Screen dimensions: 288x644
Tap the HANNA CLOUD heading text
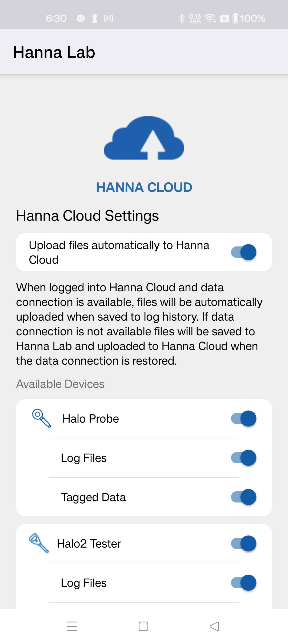tap(144, 187)
